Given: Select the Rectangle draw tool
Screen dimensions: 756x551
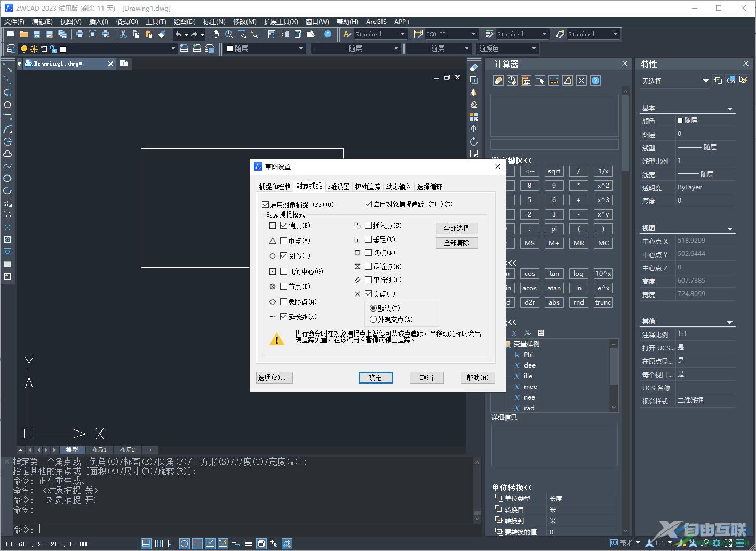Looking at the screenshot, I should click(x=7, y=117).
